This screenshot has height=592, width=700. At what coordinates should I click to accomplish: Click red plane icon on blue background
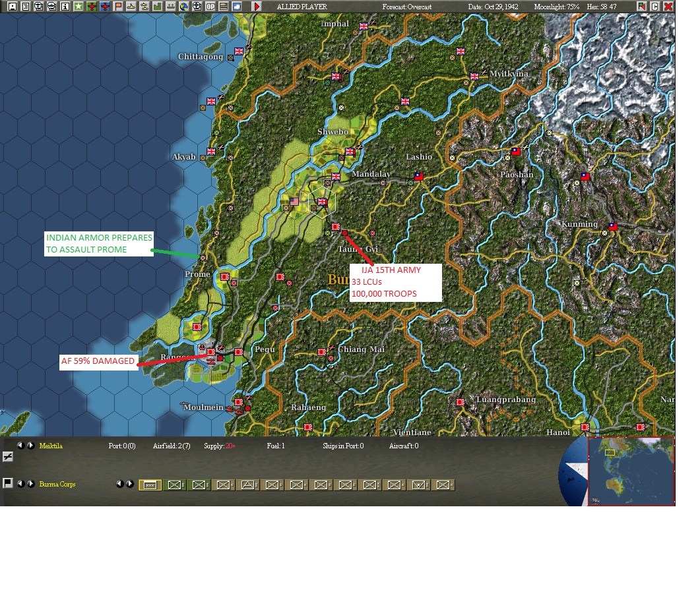[105, 6]
